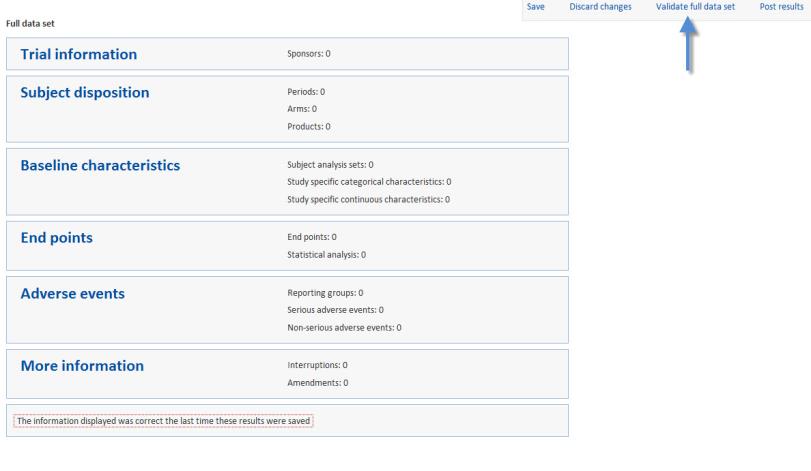Open the More information section

(x=82, y=366)
